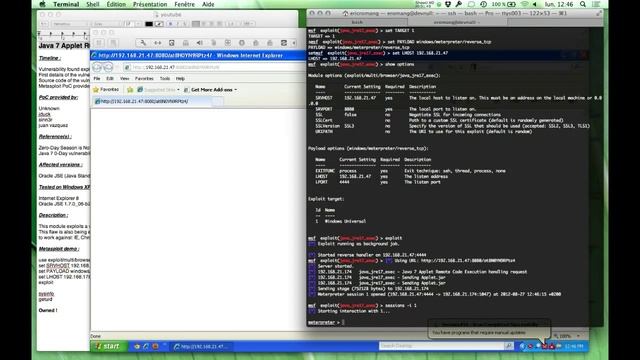Image resolution: width=640 pixels, height=360 pixels.
Task: Open the View menu in Internet Explorer
Action: 124,78
